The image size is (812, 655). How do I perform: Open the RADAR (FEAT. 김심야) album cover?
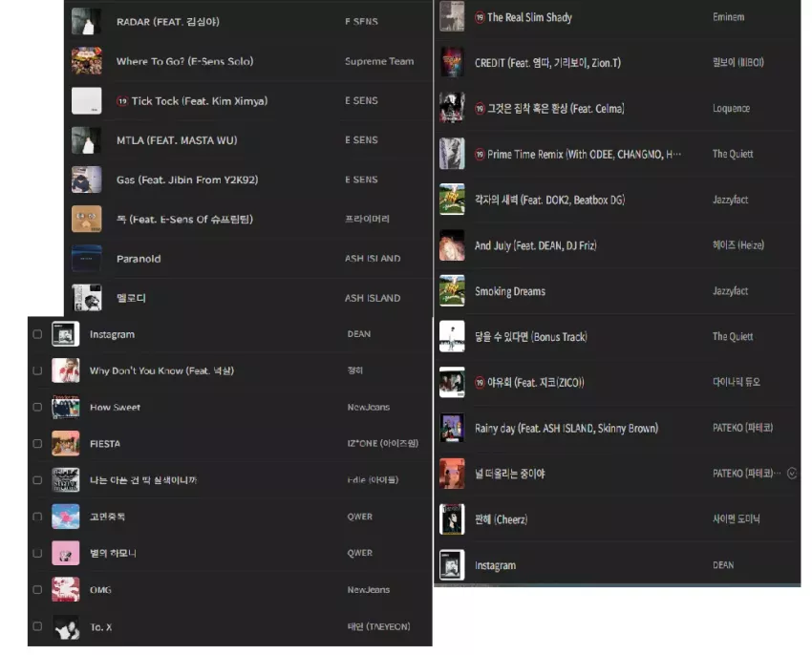tap(87, 22)
